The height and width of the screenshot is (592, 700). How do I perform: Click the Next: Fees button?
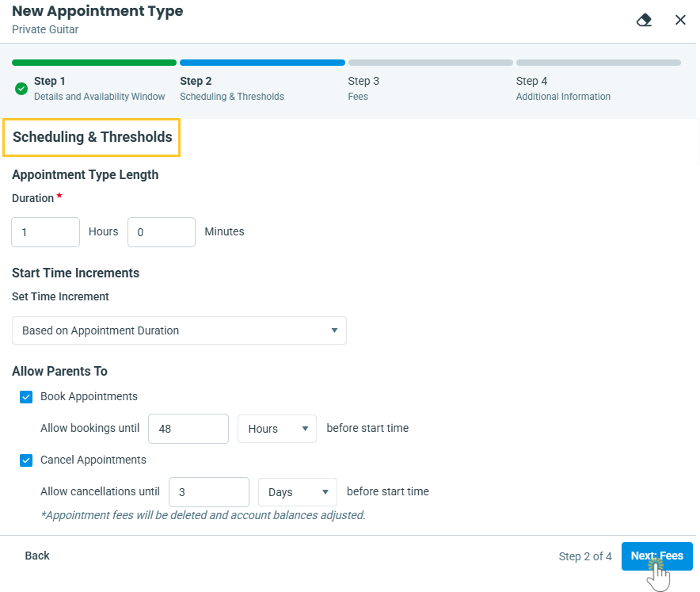(x=656, y=556)
